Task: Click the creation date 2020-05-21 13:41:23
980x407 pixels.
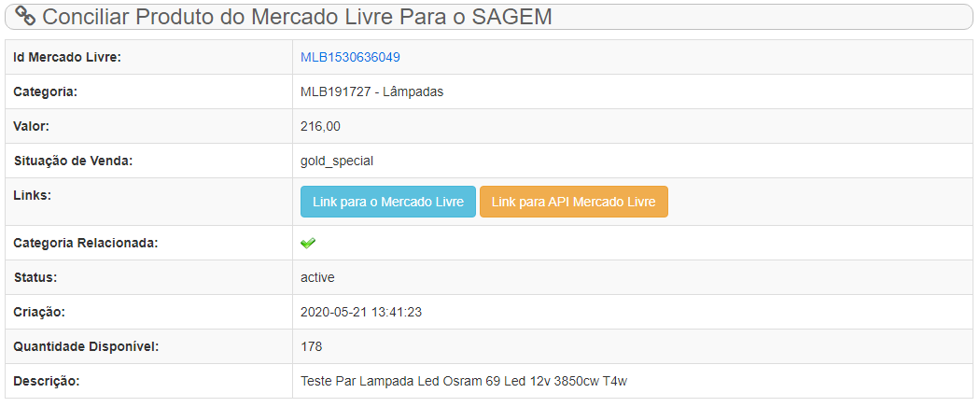Action: click(361, 312)
